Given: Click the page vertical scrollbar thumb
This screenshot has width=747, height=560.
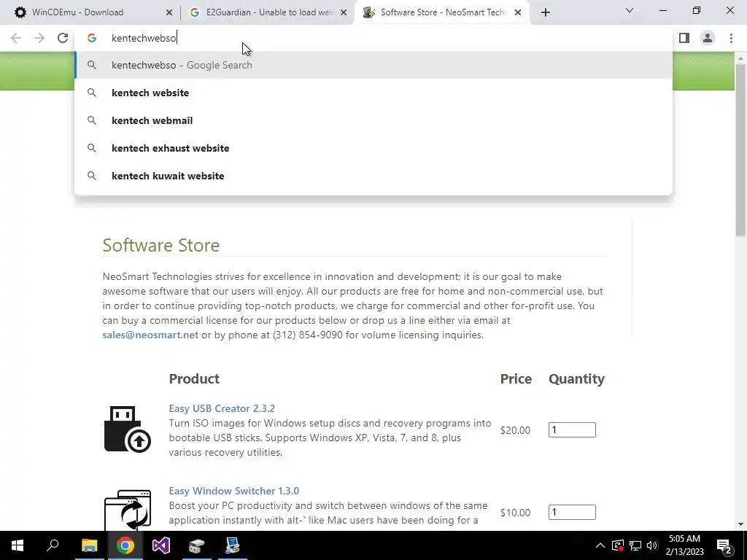Looking at the screenshot, I should (x=740, y=149).
